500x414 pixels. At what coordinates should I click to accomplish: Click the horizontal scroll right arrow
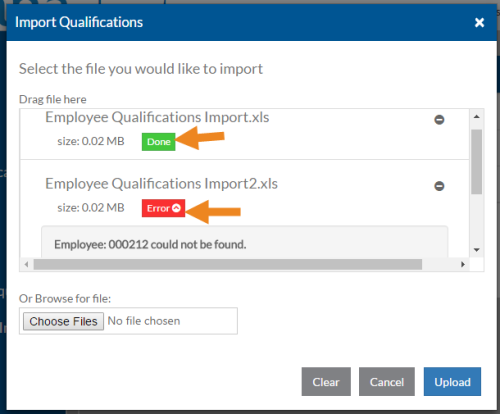(463, 265)
